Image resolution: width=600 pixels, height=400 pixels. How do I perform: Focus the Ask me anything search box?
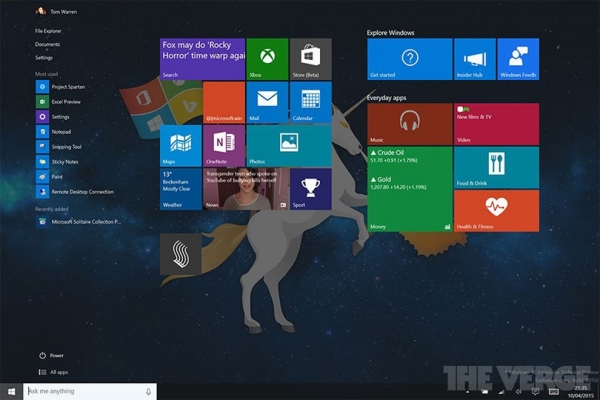coord(90,391)
